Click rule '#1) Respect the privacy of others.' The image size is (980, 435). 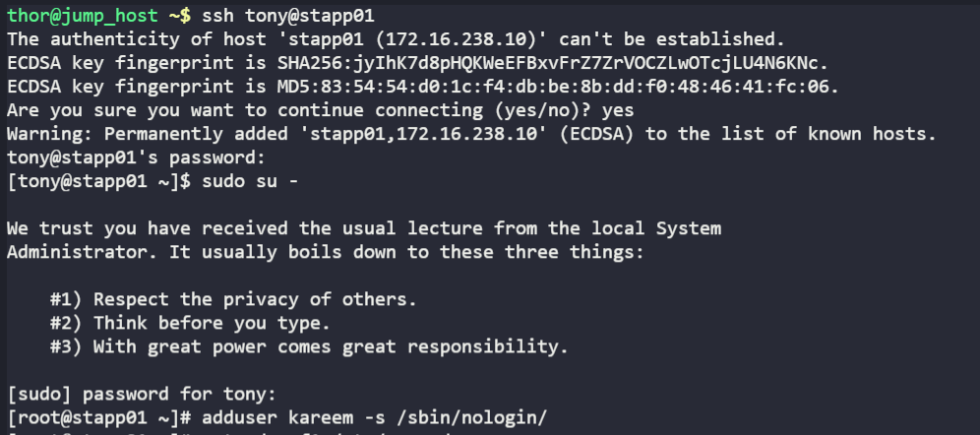pyautogui.click(x=233, y=299)
